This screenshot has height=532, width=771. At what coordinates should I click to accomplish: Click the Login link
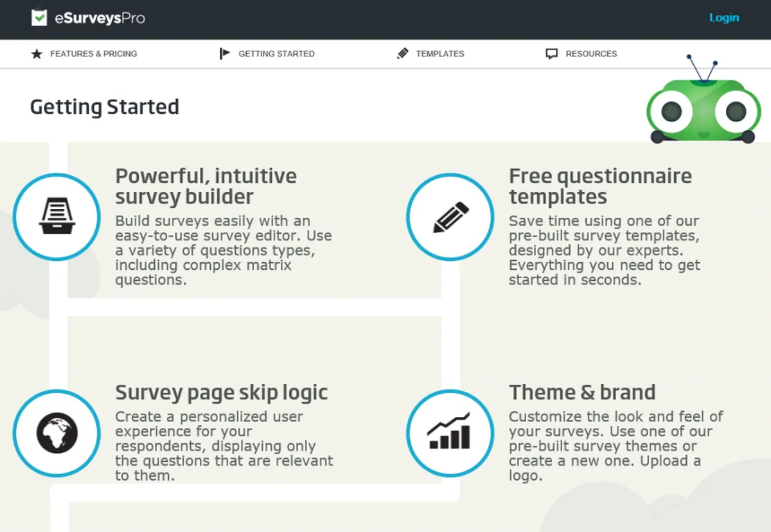[724, 18]
